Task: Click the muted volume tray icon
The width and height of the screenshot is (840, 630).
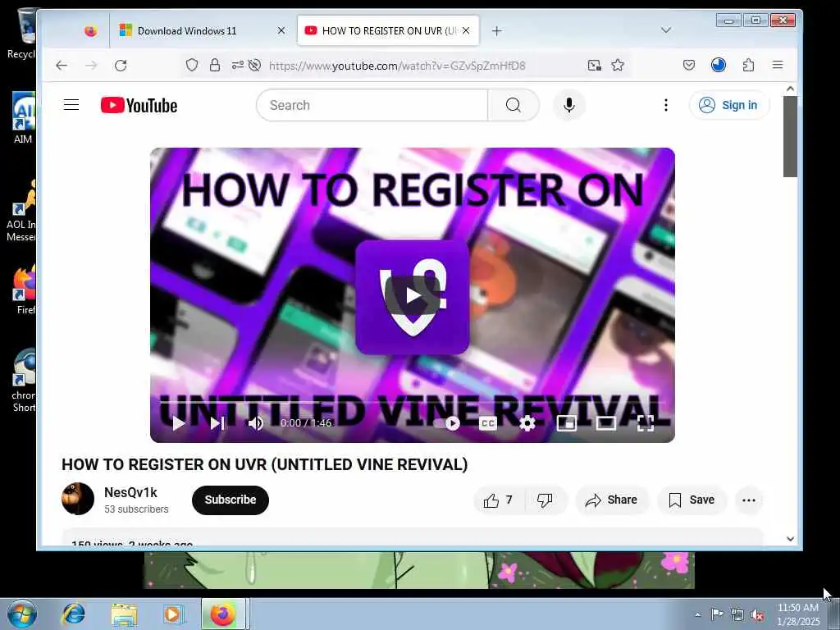Action: (757, 615)
